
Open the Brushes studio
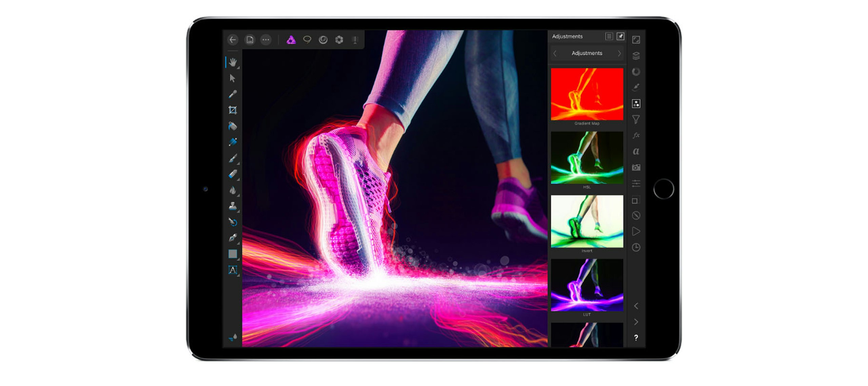636,88
